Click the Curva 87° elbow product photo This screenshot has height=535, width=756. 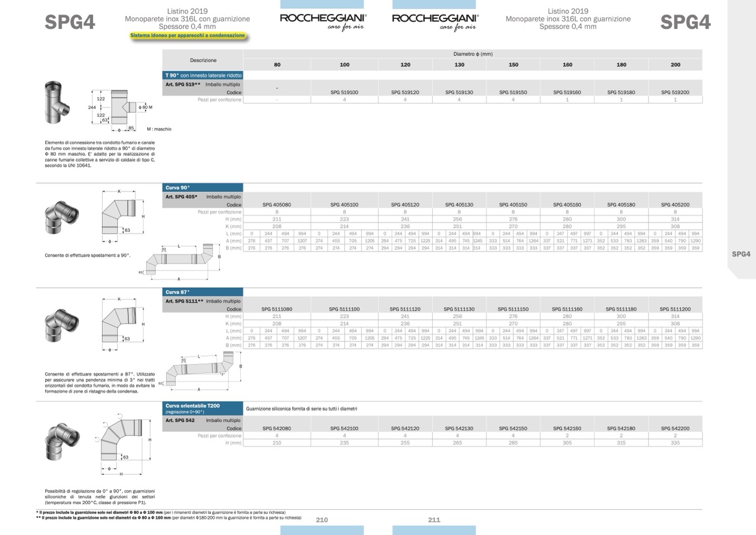(61, 324)
